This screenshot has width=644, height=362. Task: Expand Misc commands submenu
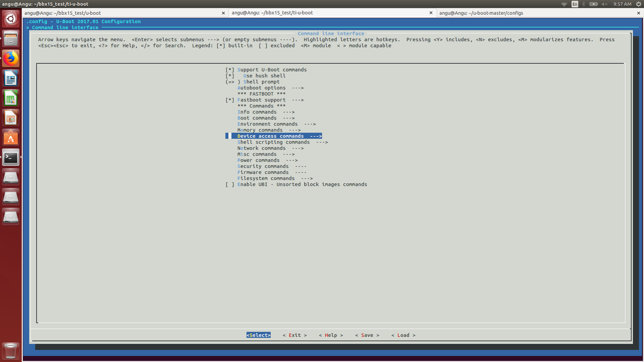tap(266, 154)
